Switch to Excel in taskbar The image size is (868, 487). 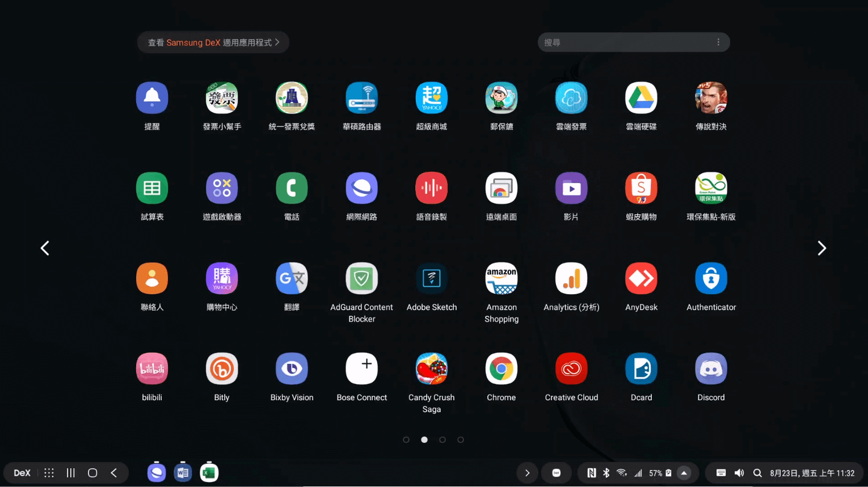click(x=209, y=472)
